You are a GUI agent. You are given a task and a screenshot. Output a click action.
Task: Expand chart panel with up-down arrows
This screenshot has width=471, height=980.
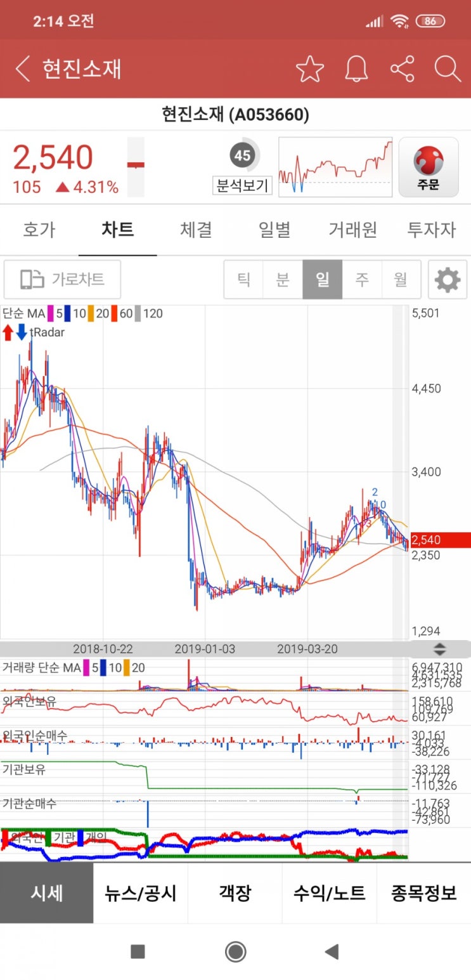click(439, 649)
